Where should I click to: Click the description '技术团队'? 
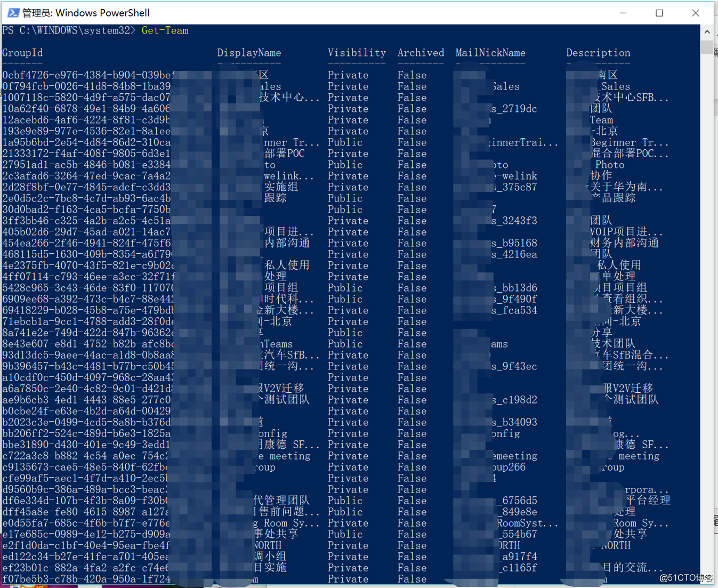(613, 344)
